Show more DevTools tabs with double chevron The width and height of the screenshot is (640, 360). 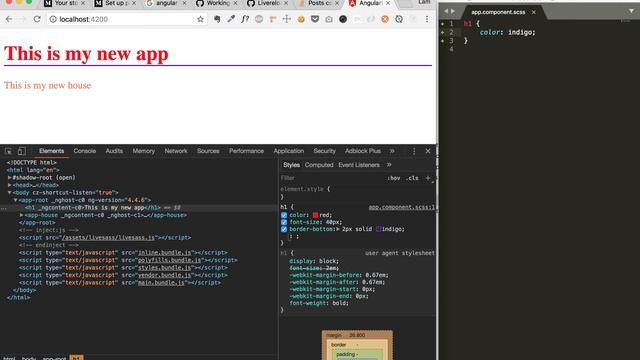click(392, 151)
